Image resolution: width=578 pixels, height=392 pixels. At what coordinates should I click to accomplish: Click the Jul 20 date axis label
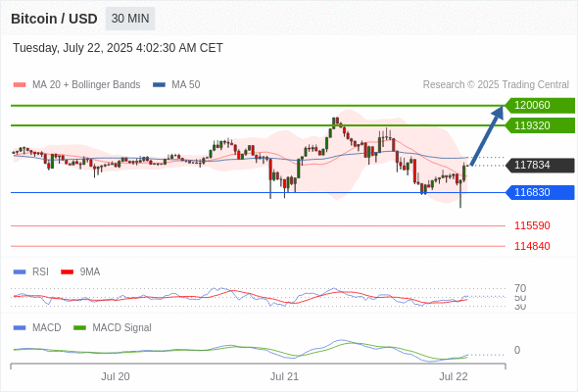pyautogui.click(x=116, y=376)
